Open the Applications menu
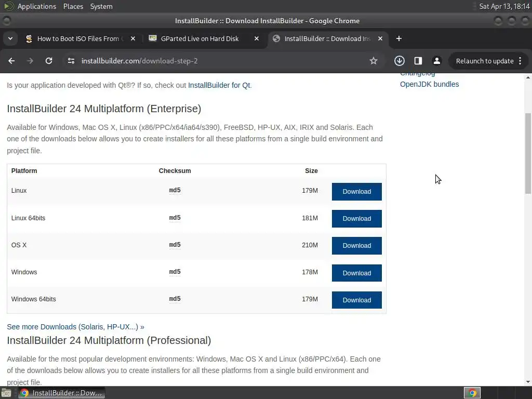Screen dimensions: 532x399 coord(37,6)
